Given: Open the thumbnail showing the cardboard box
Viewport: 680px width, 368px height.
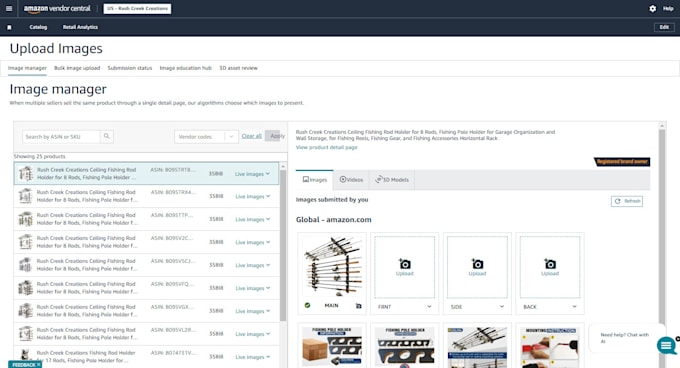Looking at the screenshot, I should (x=332, y=347).
